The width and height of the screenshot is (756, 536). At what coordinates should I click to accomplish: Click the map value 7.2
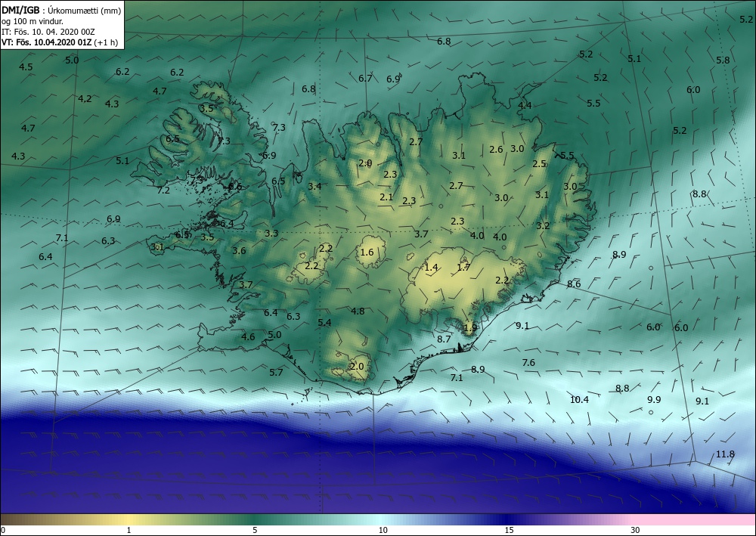[163, 190]
